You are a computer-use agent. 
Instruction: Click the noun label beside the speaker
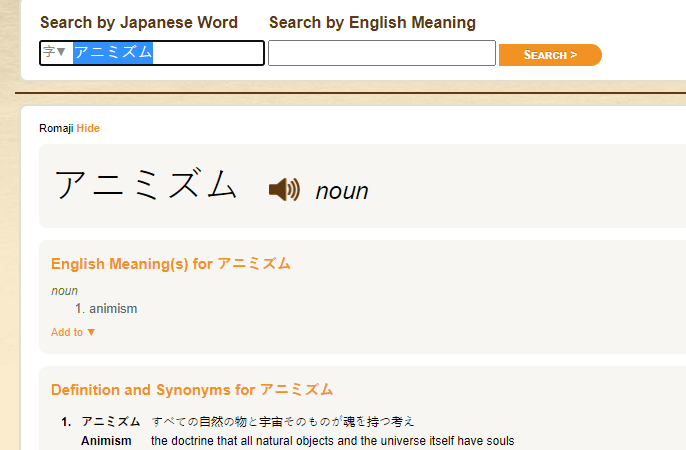(342, 191)
